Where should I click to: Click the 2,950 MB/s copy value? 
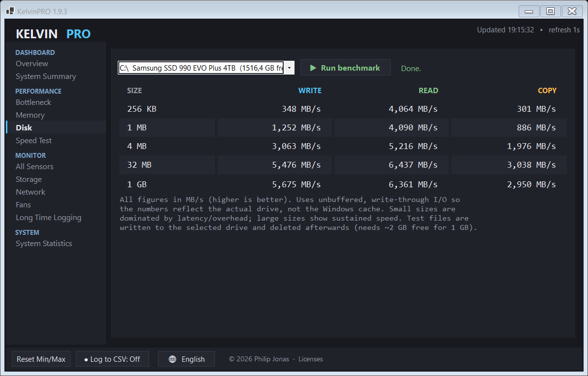[532, 184]
